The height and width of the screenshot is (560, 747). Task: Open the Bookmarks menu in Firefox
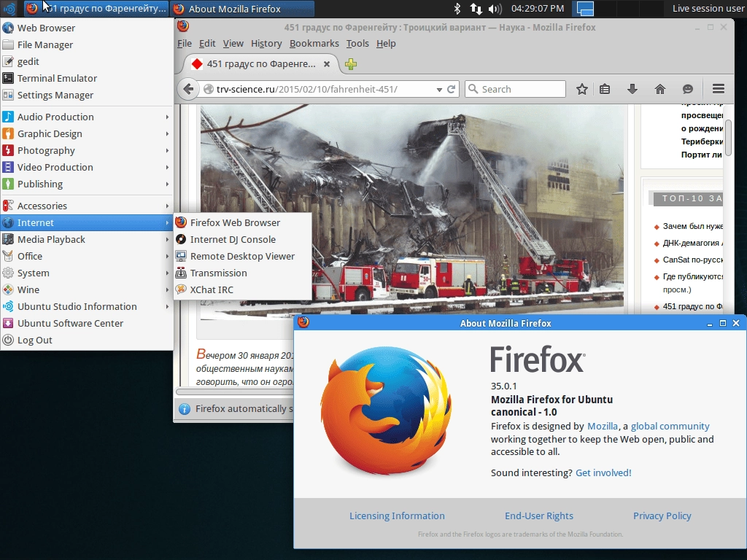pyautogui.click(x=314, y=43)
